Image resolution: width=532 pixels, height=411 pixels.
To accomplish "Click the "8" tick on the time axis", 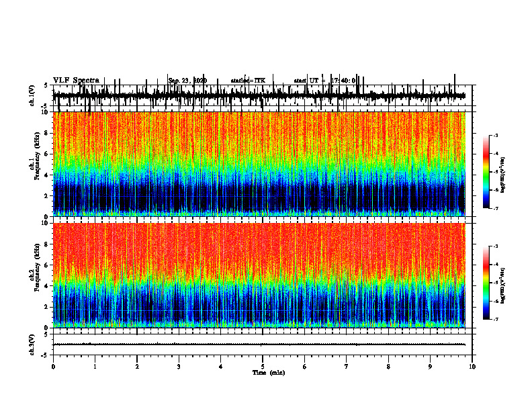I will [x=388, y=367].
